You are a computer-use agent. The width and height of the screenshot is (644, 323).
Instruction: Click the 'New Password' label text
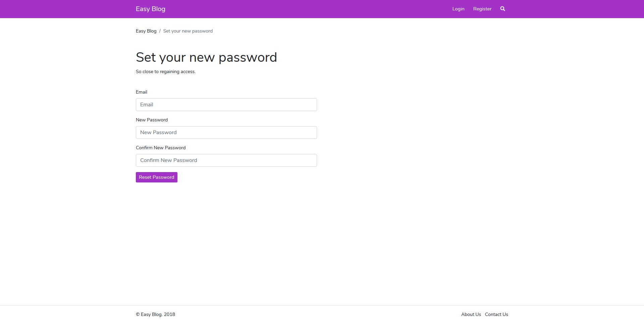pos(152,120)
